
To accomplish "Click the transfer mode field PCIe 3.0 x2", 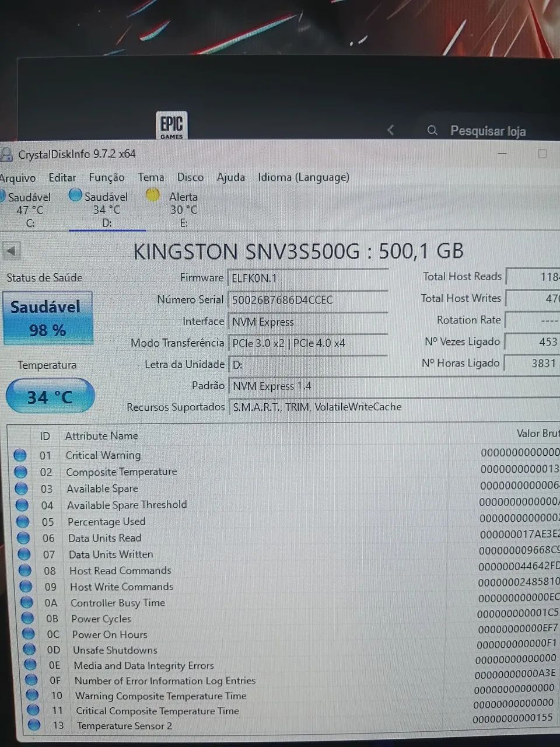I will 307,343.
